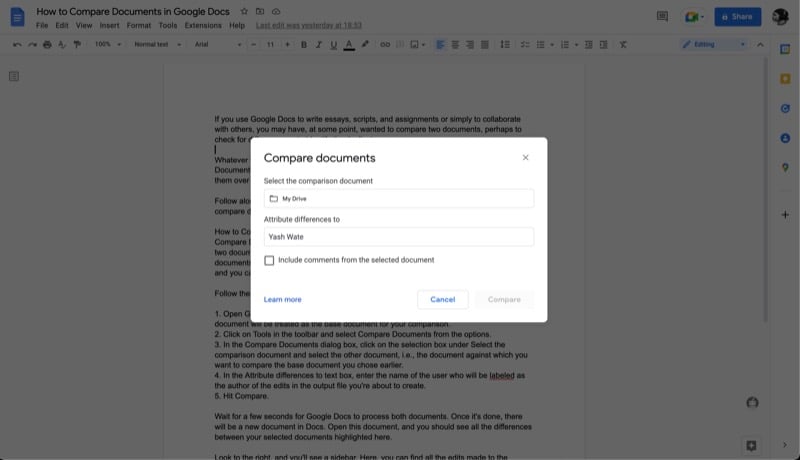
Task: Open the Format menu
Action: pos(139,25)
